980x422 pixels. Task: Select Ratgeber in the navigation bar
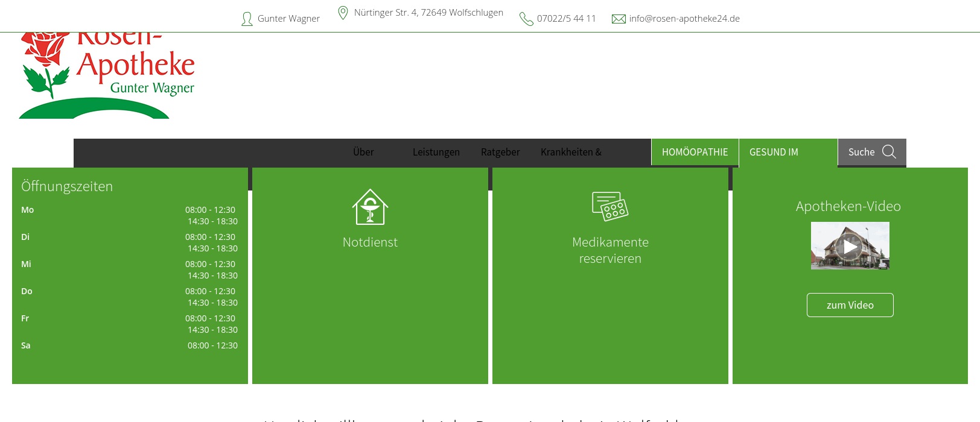pos(500,152)
